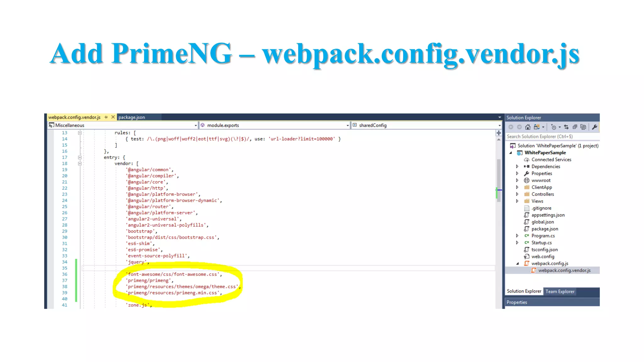This screenshot has width=644, height=362.
Task: Click the Collapse All icon
Action: pyautogui.click(x=575, y=127)
